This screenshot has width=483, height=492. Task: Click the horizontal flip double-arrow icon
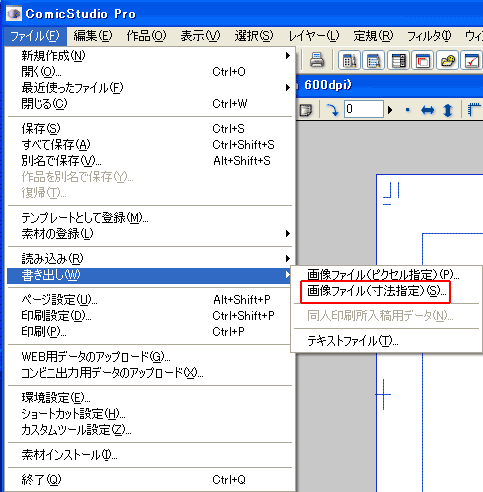pos(428,110)
